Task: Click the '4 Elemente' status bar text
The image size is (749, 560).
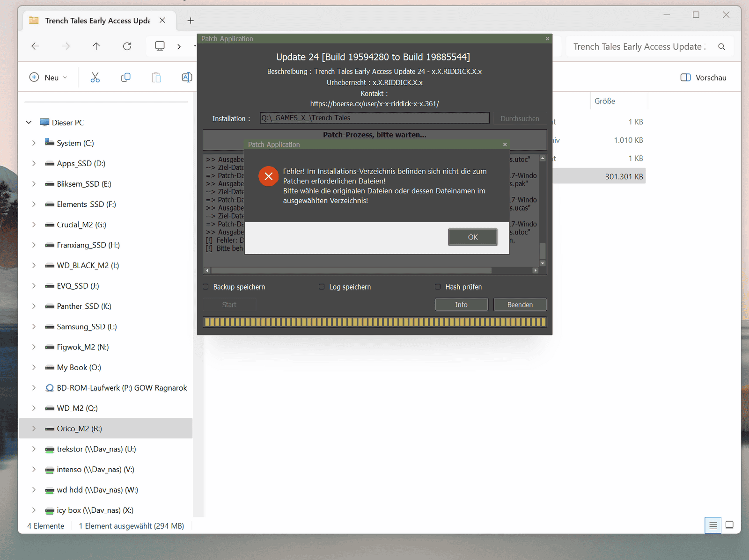Action: (x=46, y=526)
